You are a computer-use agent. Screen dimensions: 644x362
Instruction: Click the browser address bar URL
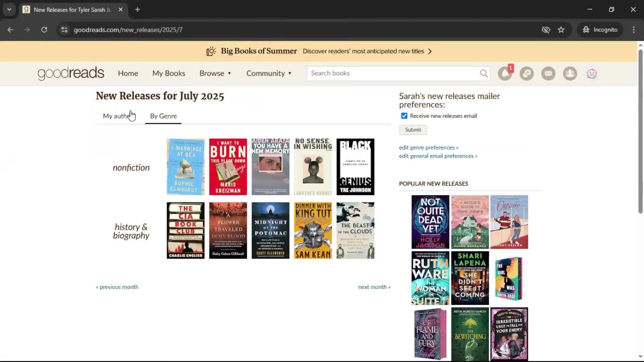pos(128,30)
